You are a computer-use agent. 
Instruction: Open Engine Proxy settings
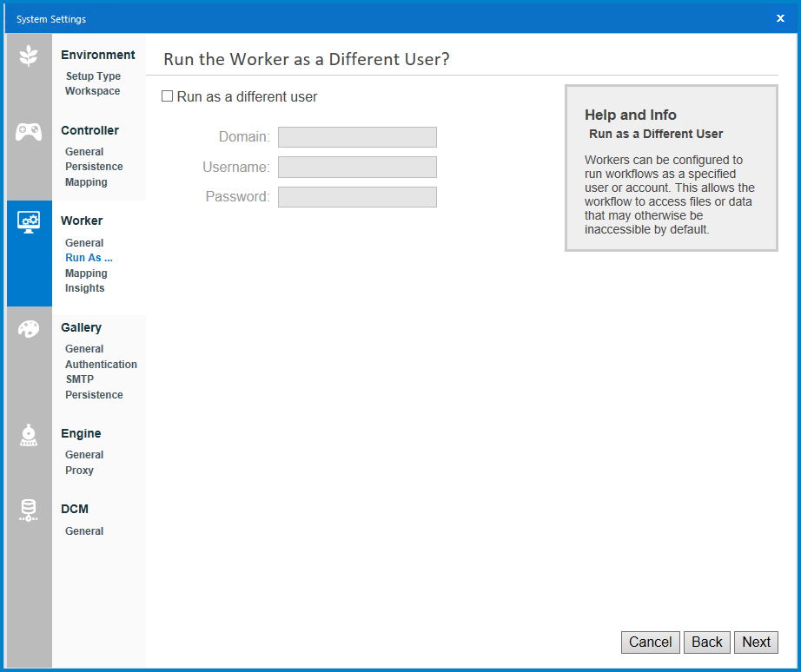(x=78, y=470)
